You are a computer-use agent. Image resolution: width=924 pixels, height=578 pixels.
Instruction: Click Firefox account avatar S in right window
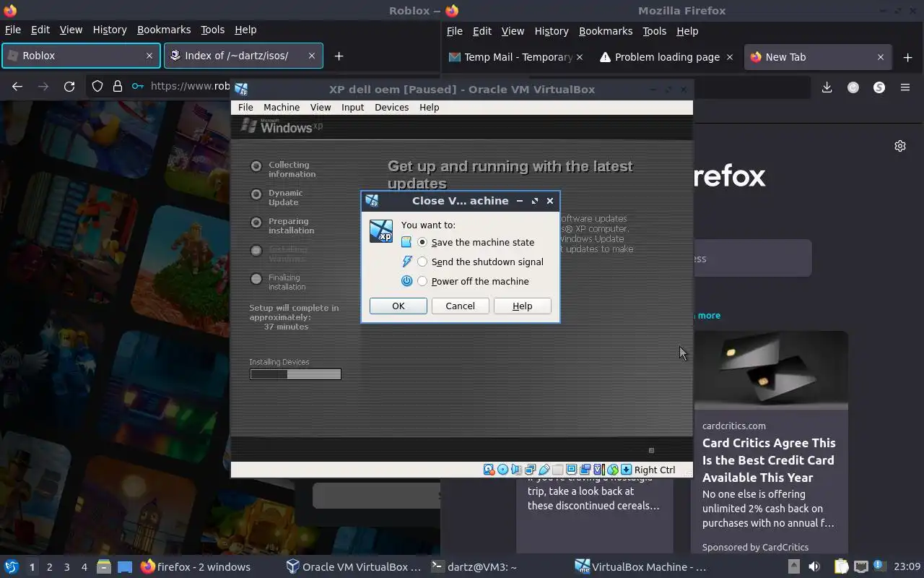pyautogui.click(x=879, y=87)
